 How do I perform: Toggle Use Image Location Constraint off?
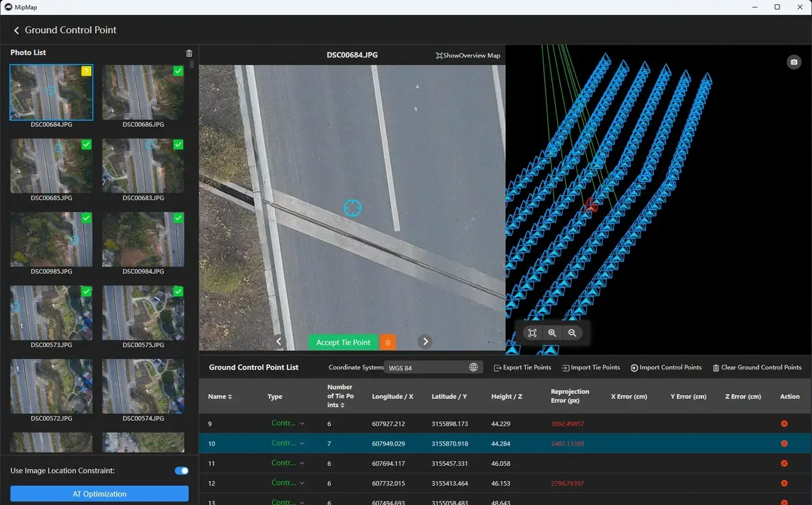click(x=181, y=471)
